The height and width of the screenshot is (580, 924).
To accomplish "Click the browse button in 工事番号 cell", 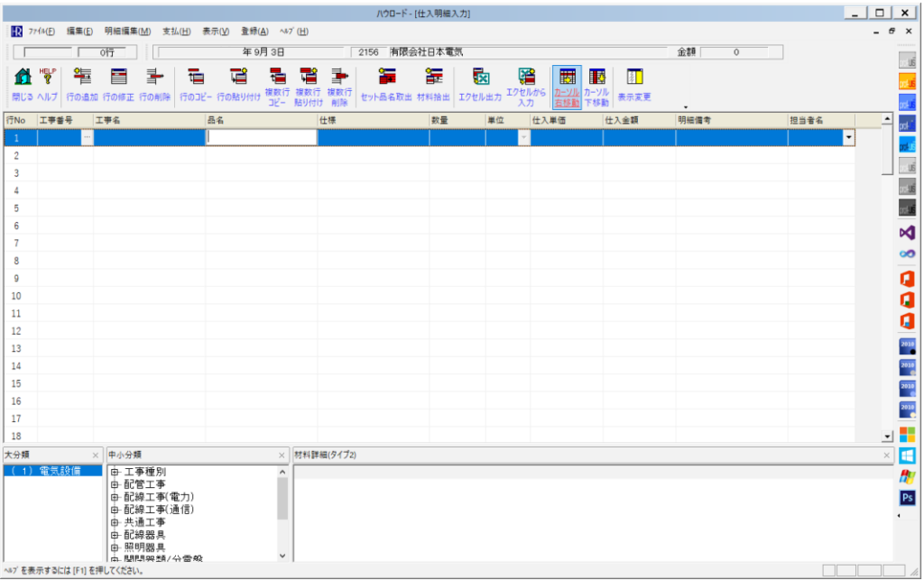I will coord(87,138).
